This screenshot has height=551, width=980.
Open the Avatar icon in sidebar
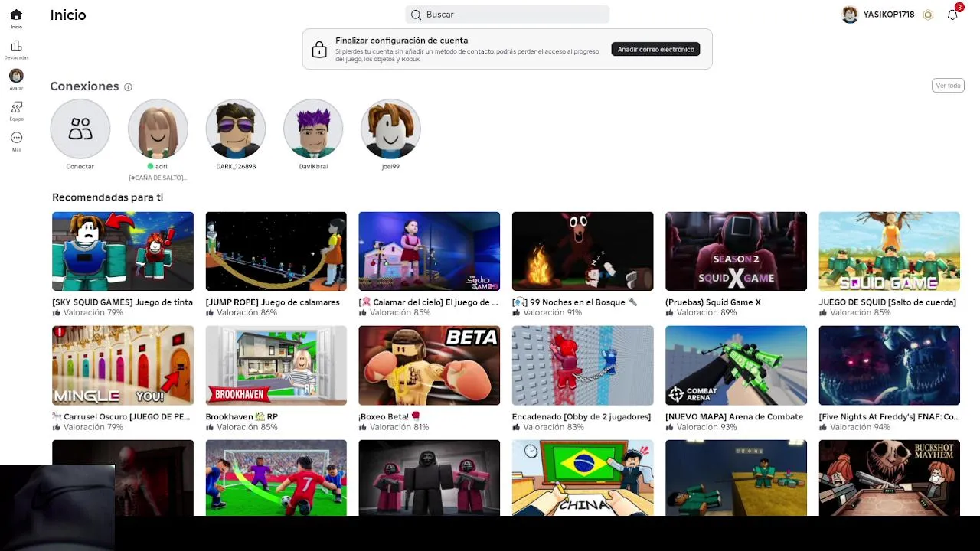16,76
